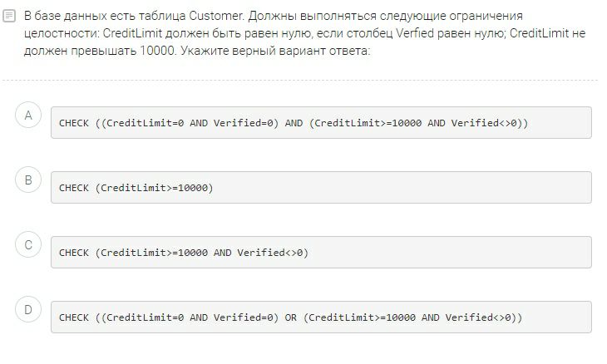Click code box with AND between both conditions

[x=321, y=123]
